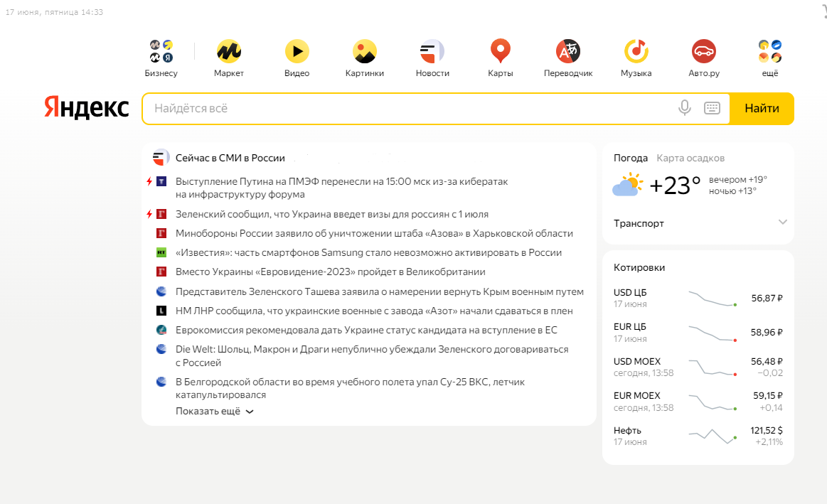The height and width of the screenshot is (504, 827).
Task: Expand the Транспорт section chevron
Action: click(783, 222)
